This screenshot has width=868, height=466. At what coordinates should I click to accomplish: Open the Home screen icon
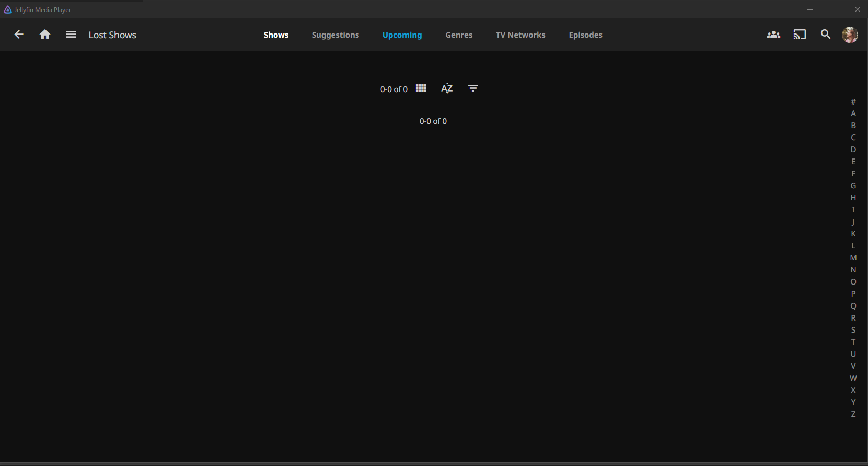(45, 35)
